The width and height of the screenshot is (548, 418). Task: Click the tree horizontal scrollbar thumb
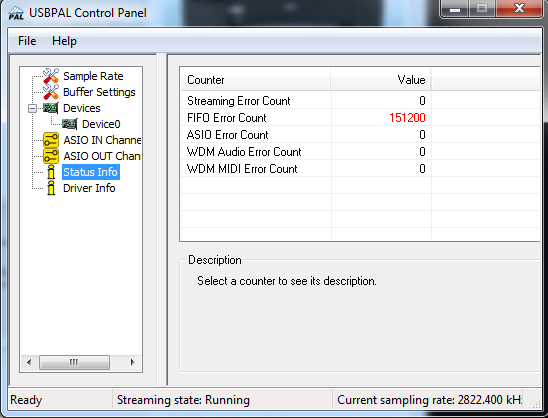click(74, 362)
